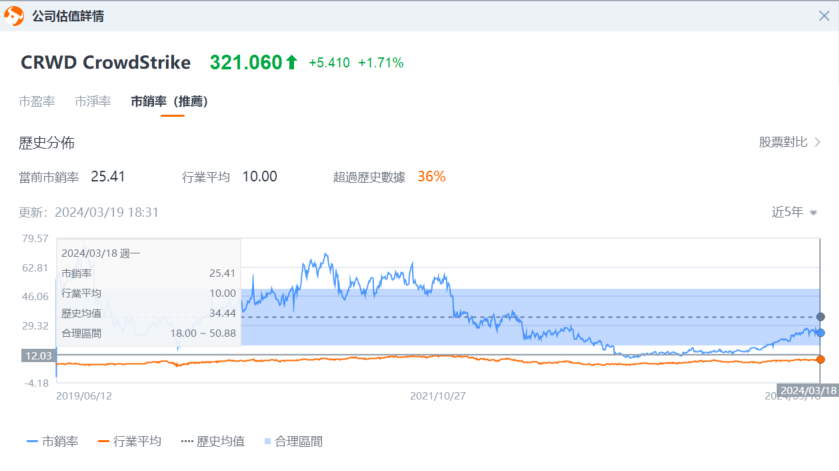Switch to the 市盈率 tab
This screenshot has width=839, height=471.
[x=37, y=101]
